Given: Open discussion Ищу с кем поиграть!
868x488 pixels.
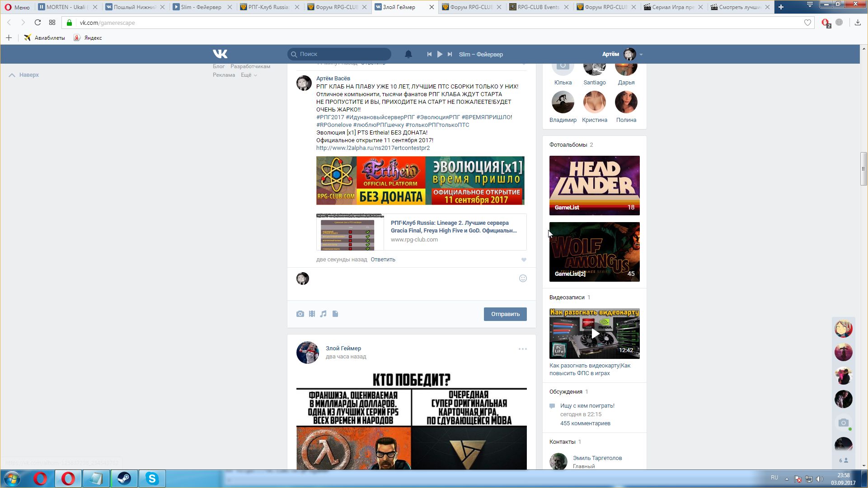Looking at the screenshot, I should [587, 406].
